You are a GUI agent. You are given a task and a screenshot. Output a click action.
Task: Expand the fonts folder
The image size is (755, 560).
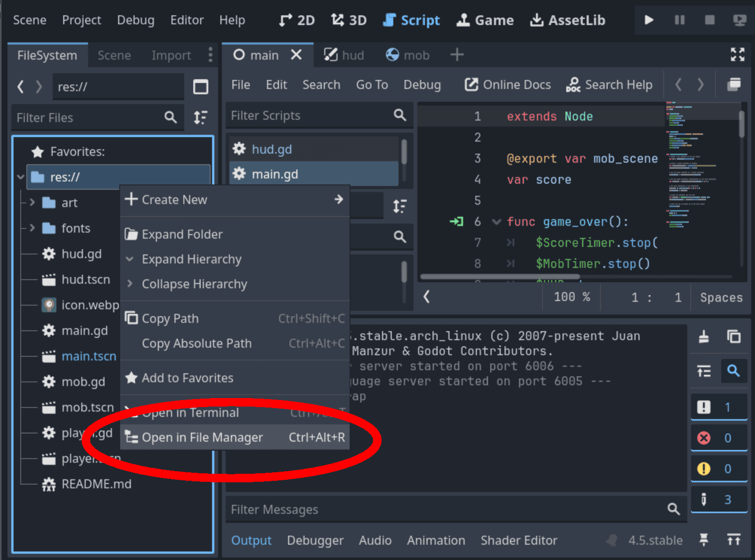pyautogui.click(x=32, y=228)
